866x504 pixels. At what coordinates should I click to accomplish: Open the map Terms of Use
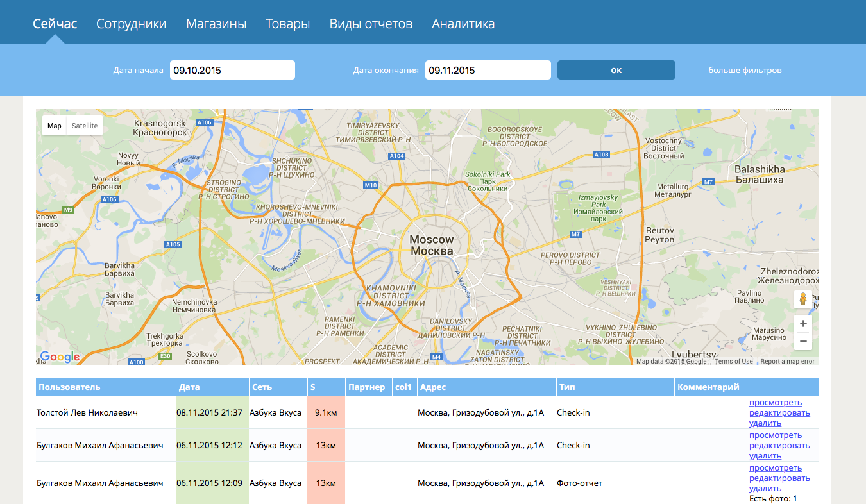pos(734,362)
